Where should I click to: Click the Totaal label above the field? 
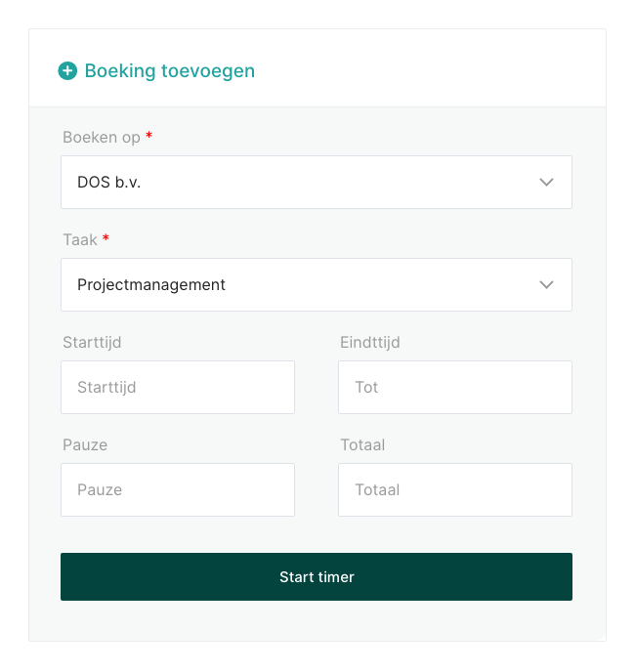pos(362,444)
